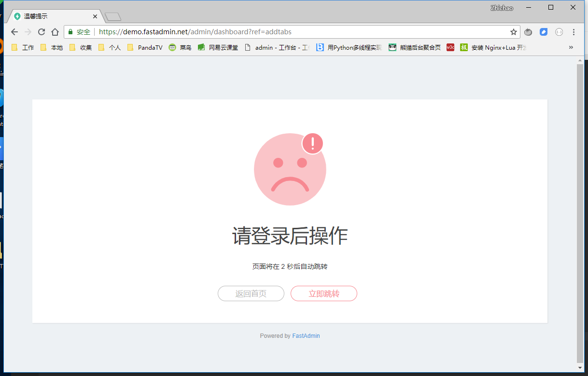Click the new tab button
This screenshot has height=376, width=588.
point(112,16)
